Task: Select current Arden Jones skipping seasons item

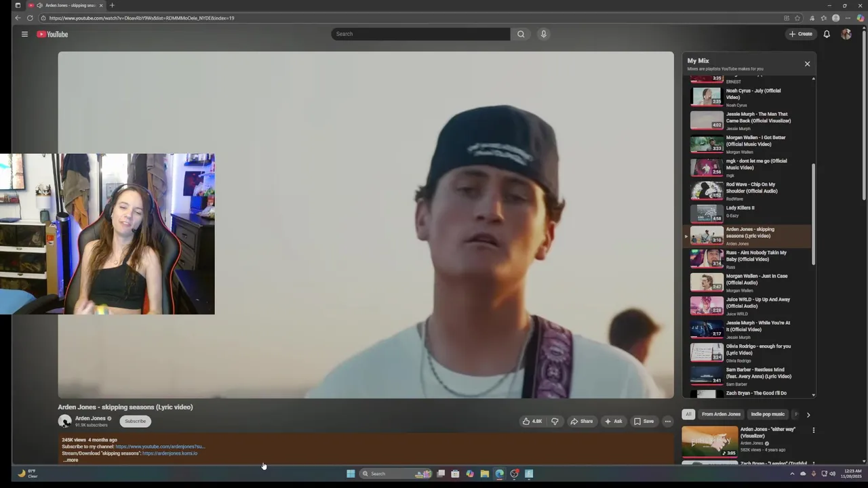Action: click(x=748, y=236)
